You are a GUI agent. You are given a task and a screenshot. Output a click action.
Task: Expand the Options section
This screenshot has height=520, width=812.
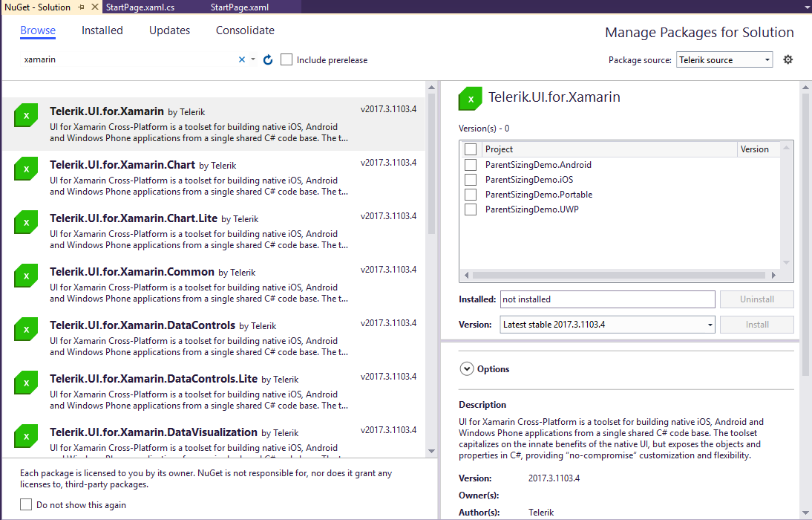click(x=467, y=368)
